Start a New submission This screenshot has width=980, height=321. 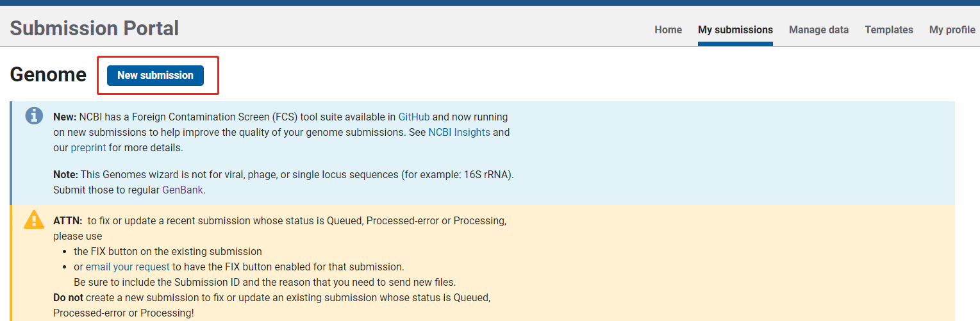pos(155,75)
